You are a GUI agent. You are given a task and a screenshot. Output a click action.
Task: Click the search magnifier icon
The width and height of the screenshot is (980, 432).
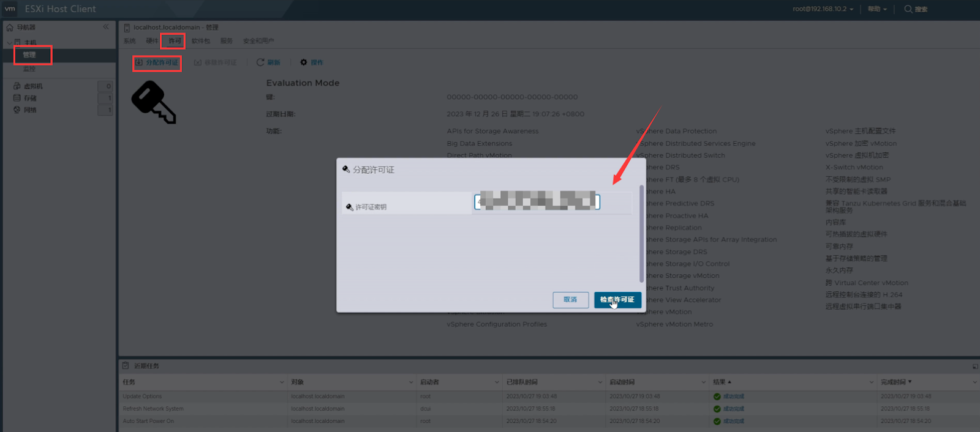908,9
